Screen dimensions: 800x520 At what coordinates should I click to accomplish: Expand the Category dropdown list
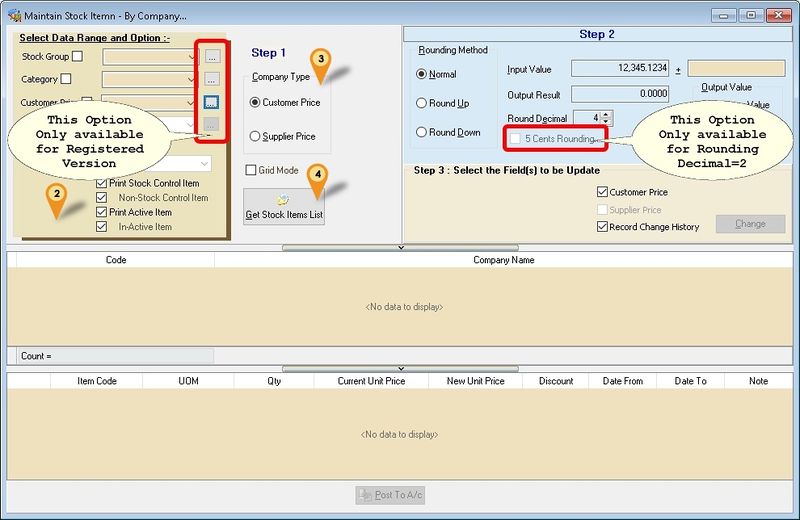192,79
